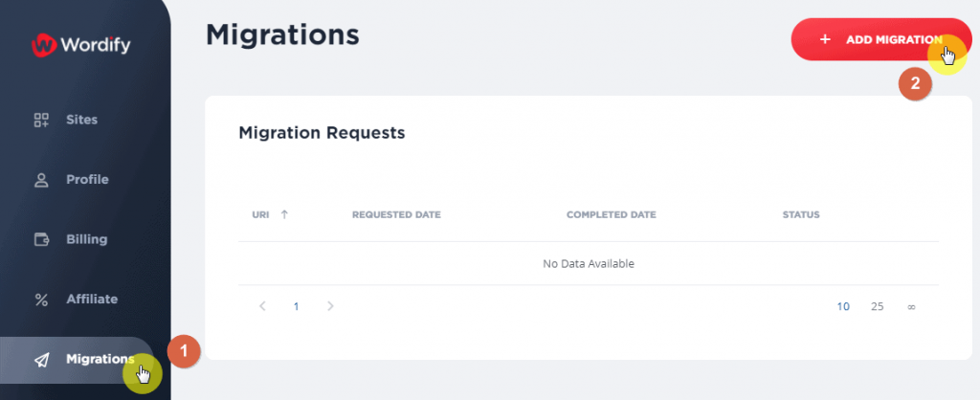This screenshot has height=400, width=980.
Task: Click the Wordify logo icon
Action: [x=44, y=43]
